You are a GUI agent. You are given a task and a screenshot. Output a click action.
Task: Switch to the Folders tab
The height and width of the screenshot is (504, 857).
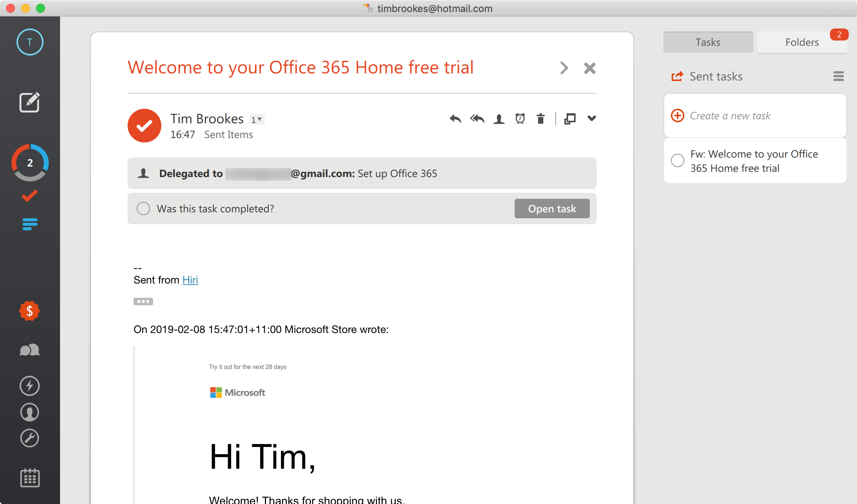801,42
